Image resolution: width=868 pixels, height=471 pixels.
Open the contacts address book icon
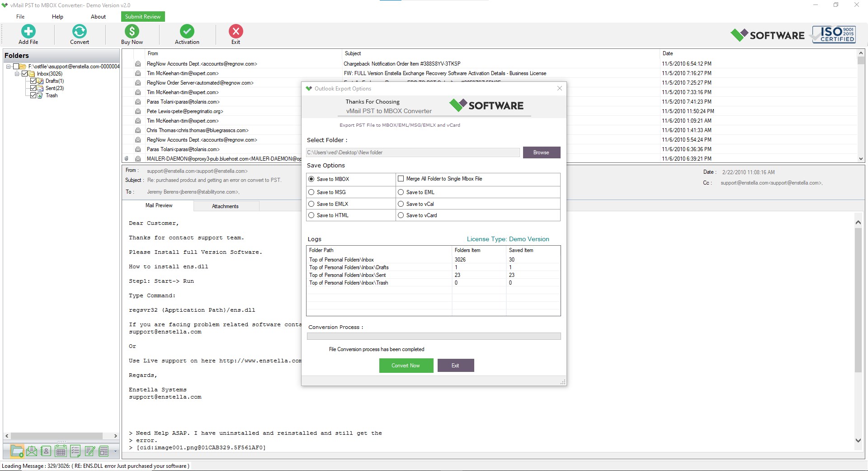[x=46, y=451]
